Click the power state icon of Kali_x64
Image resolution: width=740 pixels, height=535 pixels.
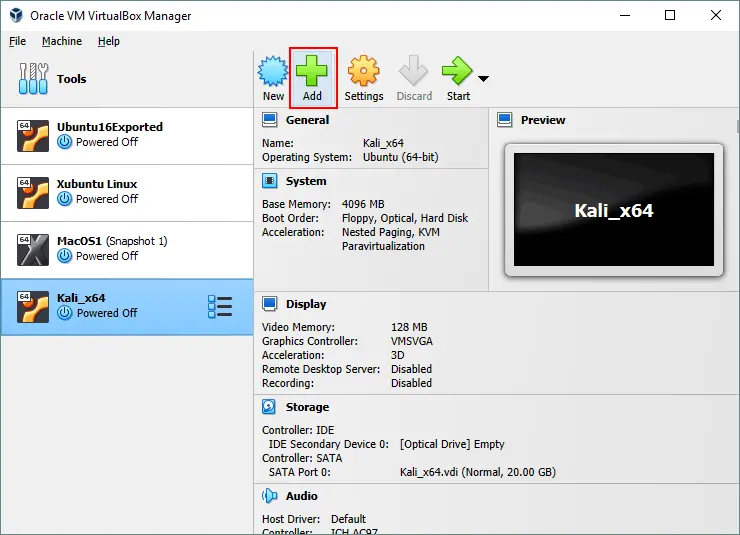[x=65, y=313]
